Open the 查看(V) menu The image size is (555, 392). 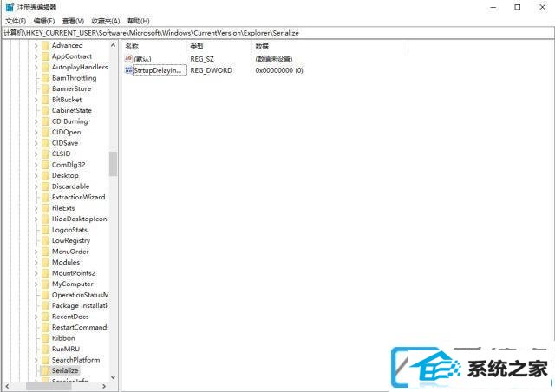[73, 21]
